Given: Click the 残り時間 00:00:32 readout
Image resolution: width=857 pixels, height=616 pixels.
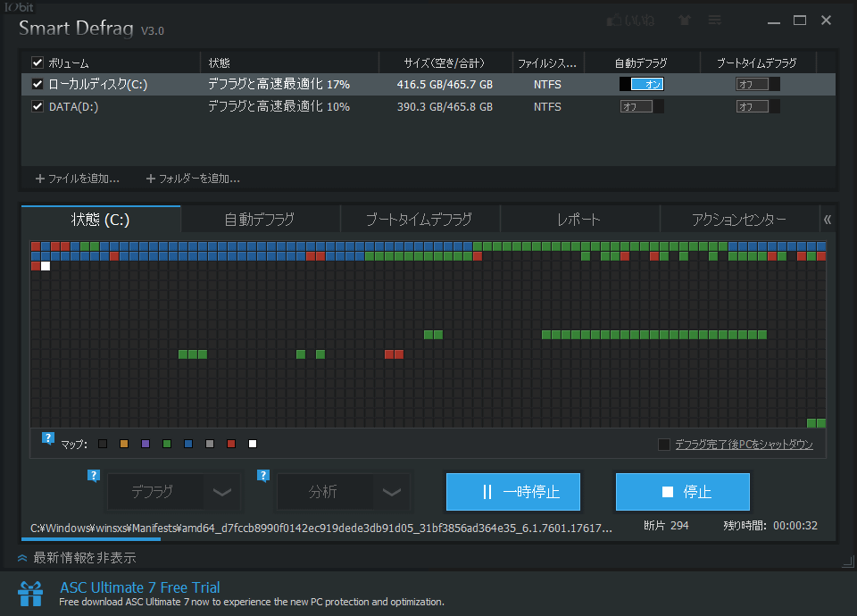Looking at the screenshot, I should pos(770,525).
